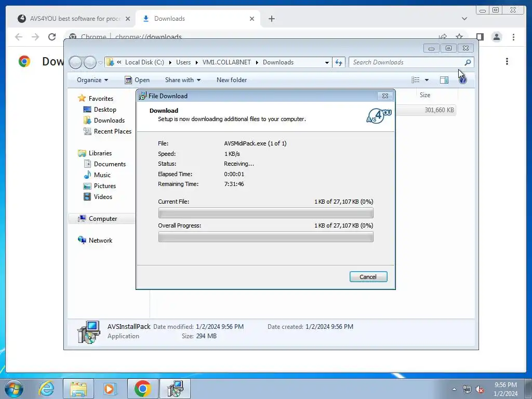Viewport: 532px width, 399px height.
Task: Open Chrome side panel icon
Action: [480, 37]
